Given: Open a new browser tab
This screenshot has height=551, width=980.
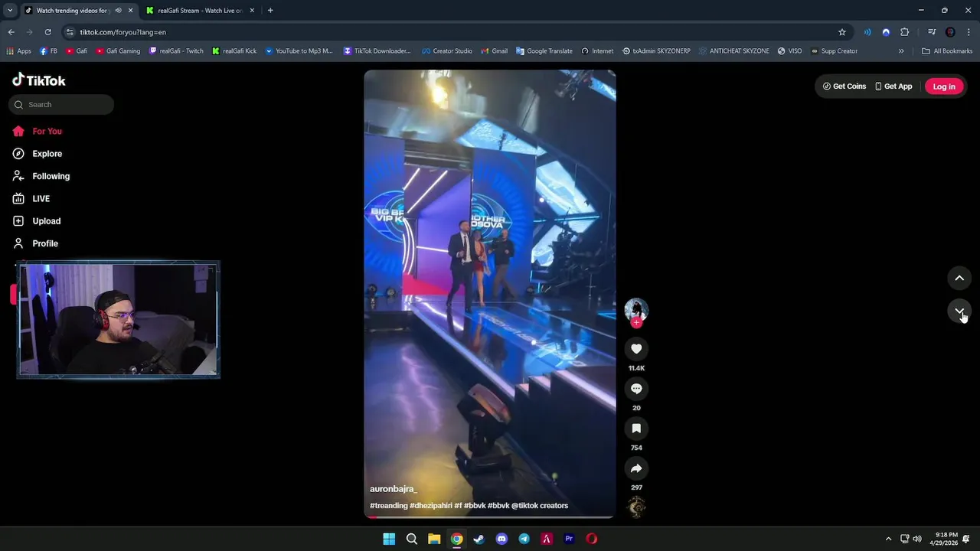Looking at the screenshot, I should coord(270,11).
